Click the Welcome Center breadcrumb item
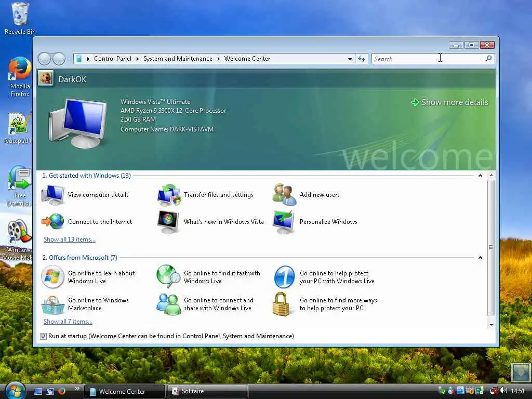Screen dimensions: 532x399 click(247, 59)
